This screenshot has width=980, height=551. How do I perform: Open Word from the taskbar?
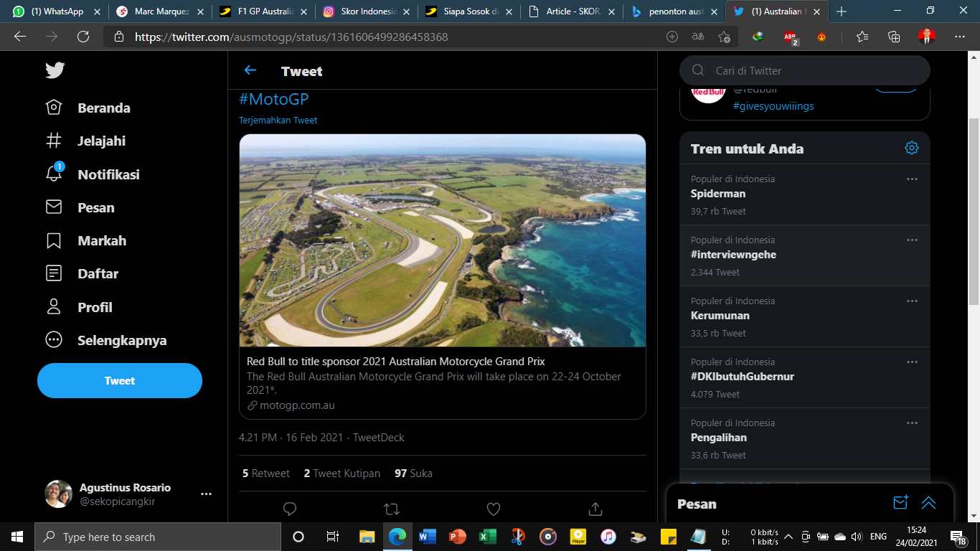[427, 537]
